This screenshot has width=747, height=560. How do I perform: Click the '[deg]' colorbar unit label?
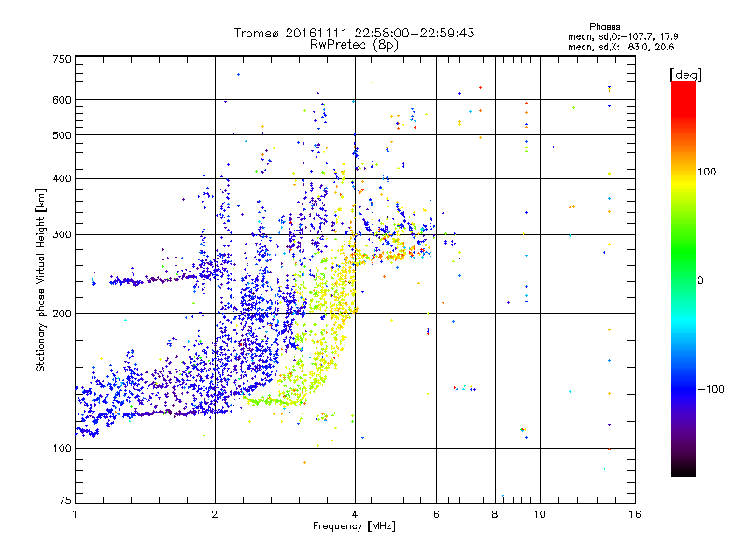point(685,75)
